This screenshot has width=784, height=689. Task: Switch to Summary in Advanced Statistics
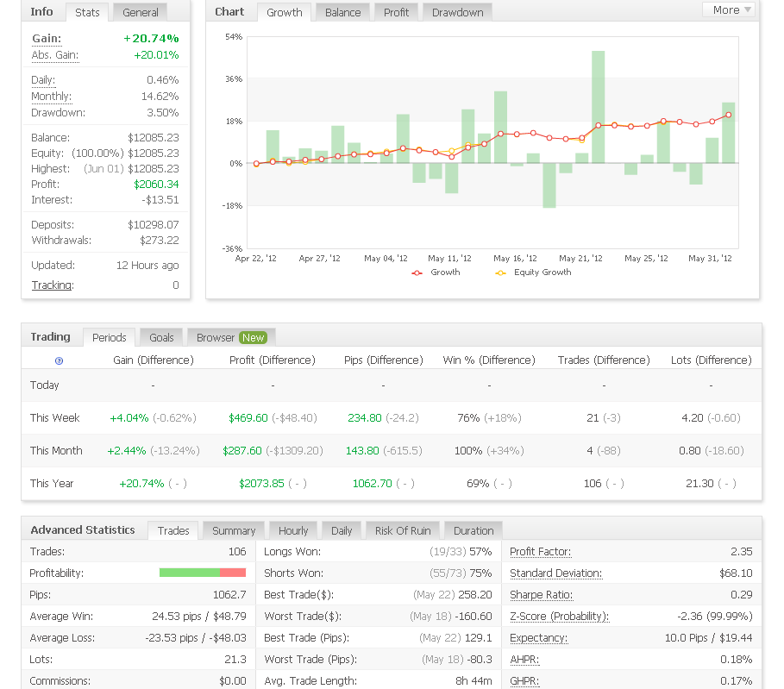point(234,531)
